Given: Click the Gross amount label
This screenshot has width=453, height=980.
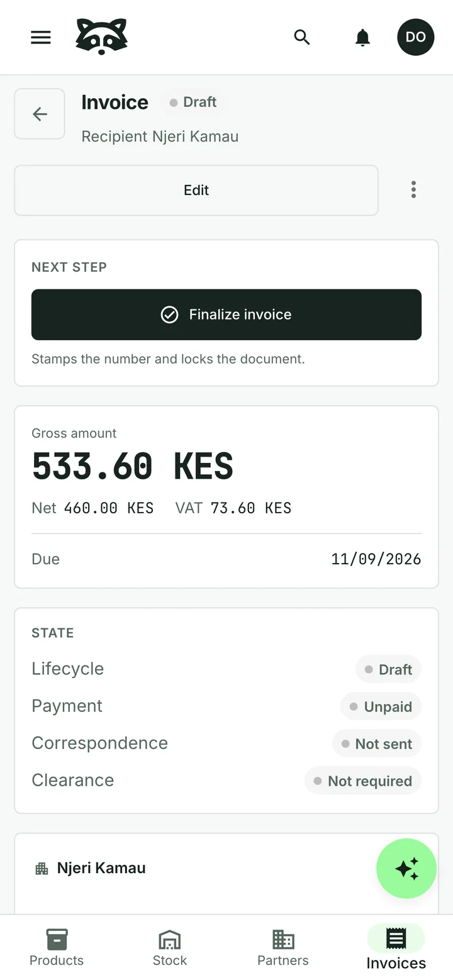Looking at the screenshot, I should (74, 433).
